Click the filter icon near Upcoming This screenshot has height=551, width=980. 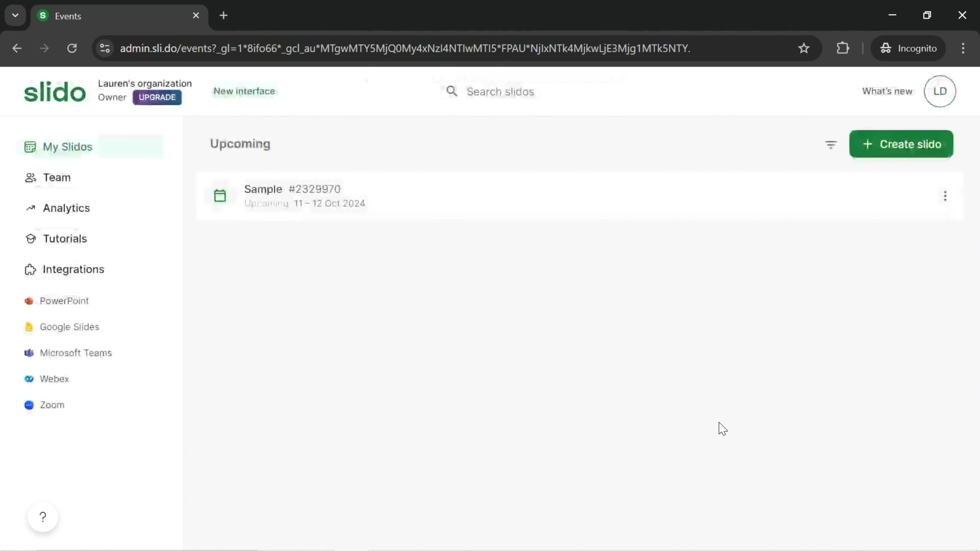(x=831, y=144)
